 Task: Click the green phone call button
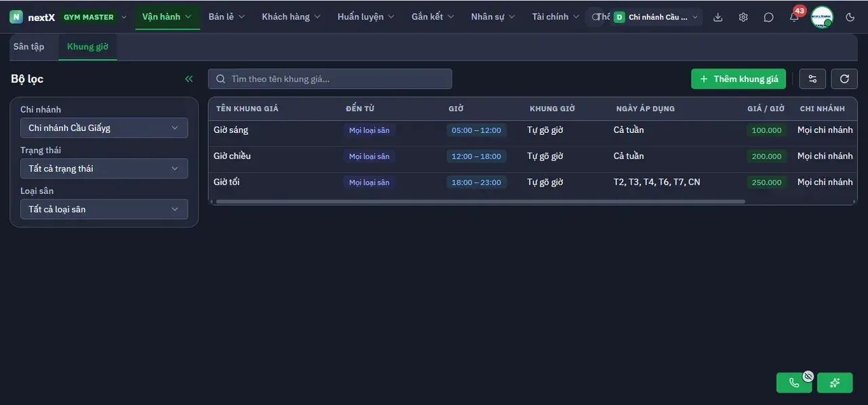click(794, 383)
